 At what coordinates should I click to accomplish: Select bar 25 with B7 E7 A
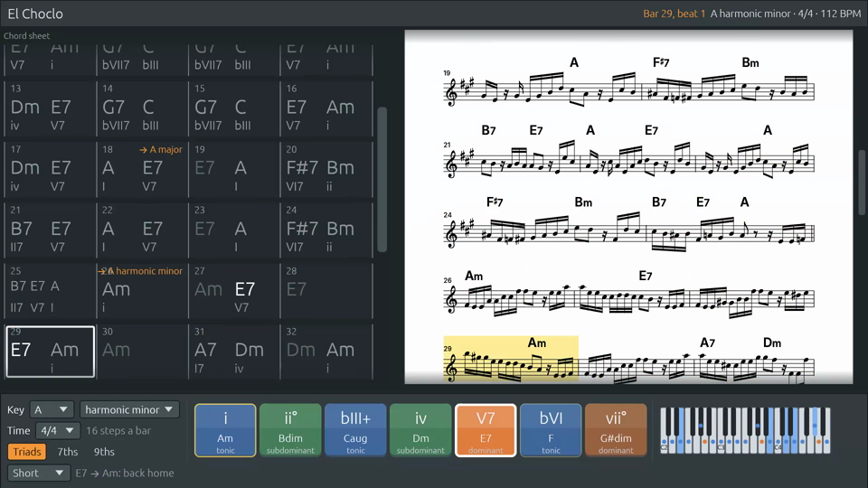[x=51, y=290]
